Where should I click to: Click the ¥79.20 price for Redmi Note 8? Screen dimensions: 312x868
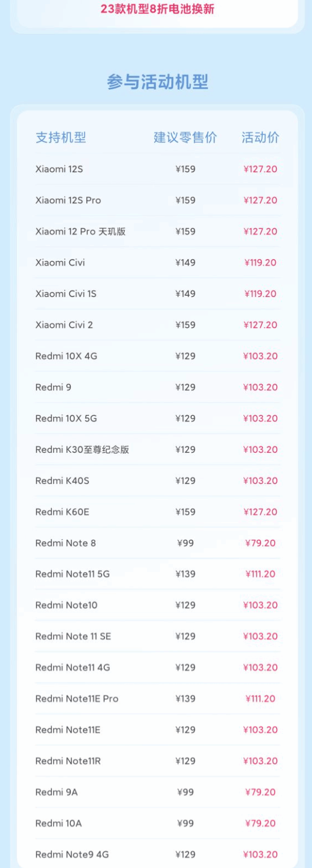(260, 543)
